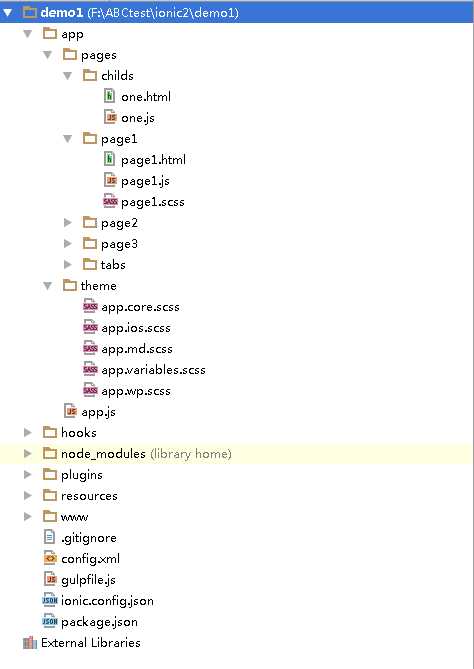The height and width of the screenshot is (669, 474).
Task: Click the config.xml file icon
Action: click(x=50, y=558)
